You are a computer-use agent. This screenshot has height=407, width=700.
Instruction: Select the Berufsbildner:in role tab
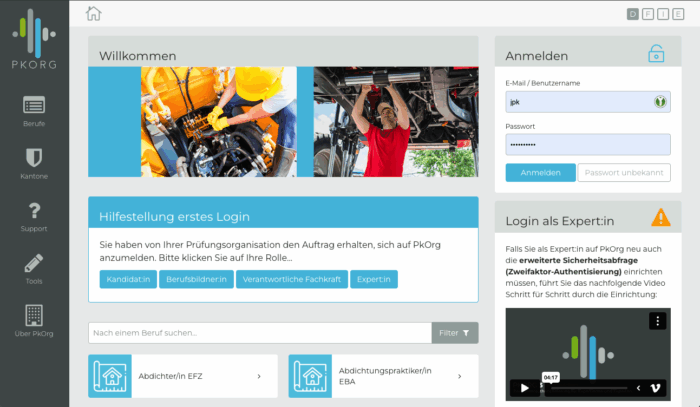[196, 279]
